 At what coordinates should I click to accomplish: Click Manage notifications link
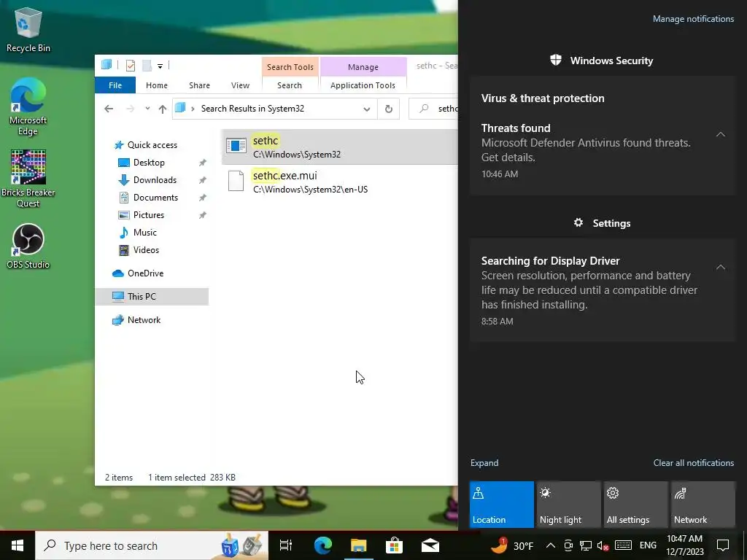(693, 18)
